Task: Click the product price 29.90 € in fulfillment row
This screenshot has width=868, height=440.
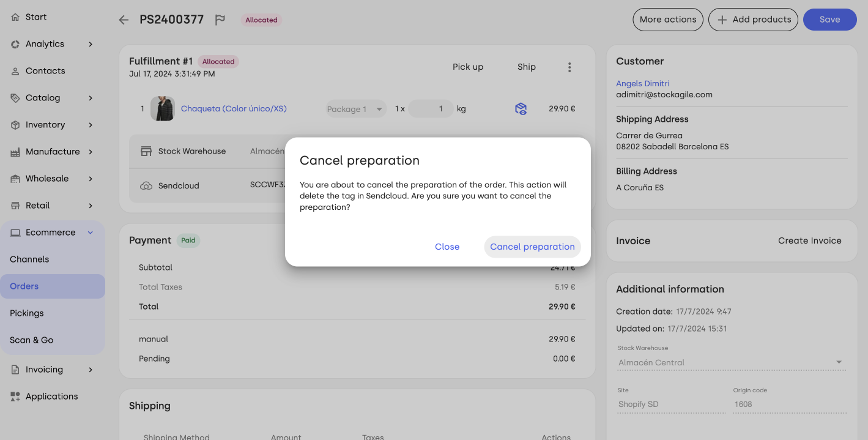Action: coord(562,109)
